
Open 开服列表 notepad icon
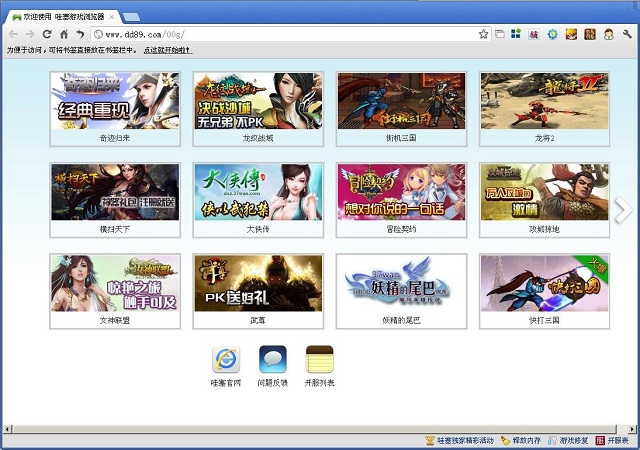(319, 360)
